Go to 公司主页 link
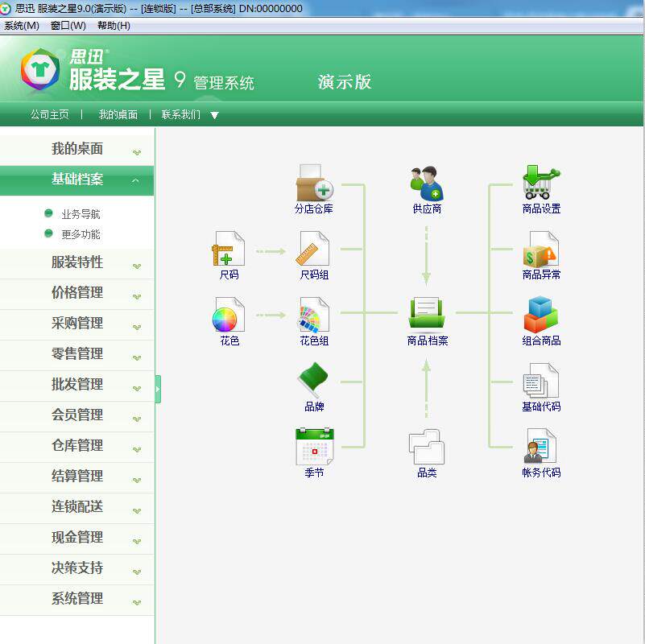Screen dimensions: 645x644 50,114
